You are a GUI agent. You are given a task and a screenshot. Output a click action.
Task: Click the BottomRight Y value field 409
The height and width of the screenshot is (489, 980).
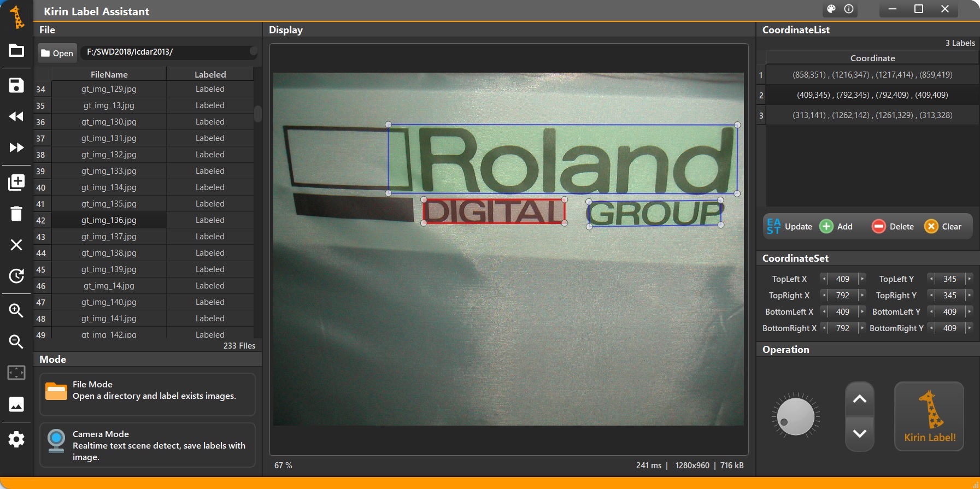[950, 328]
